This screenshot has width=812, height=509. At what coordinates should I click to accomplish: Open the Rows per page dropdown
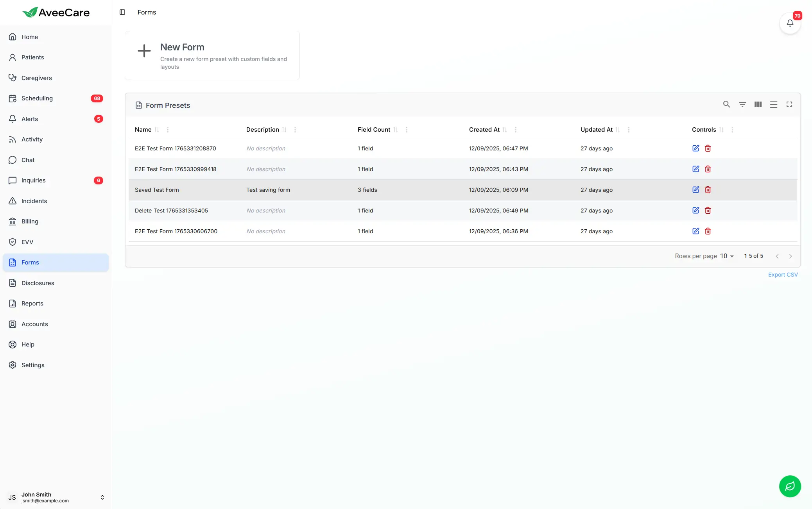pos(726,256)
